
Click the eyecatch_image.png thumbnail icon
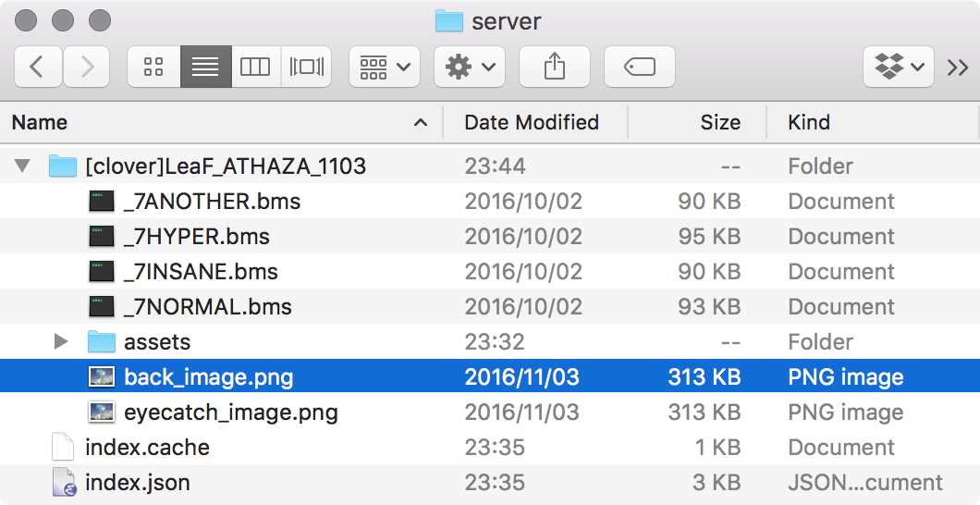102,412
